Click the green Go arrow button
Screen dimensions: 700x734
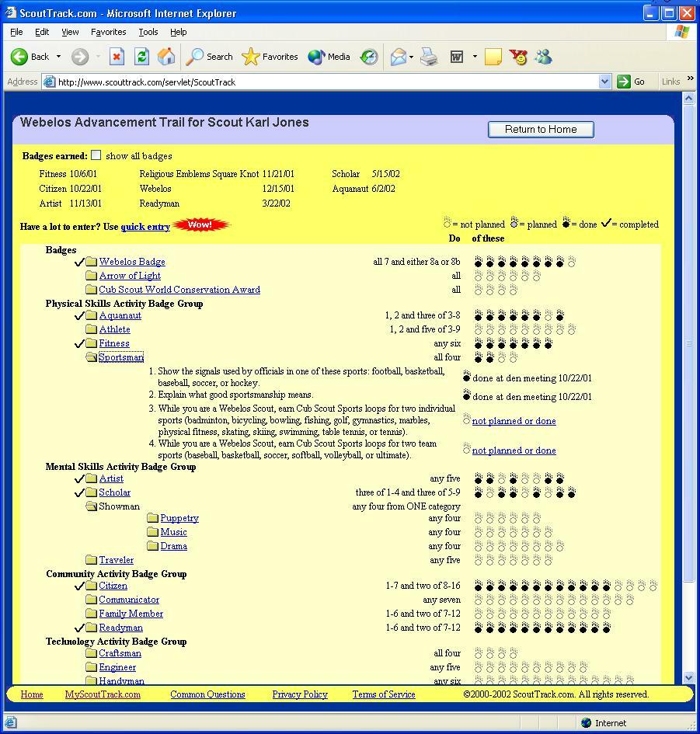click(624, 82)
